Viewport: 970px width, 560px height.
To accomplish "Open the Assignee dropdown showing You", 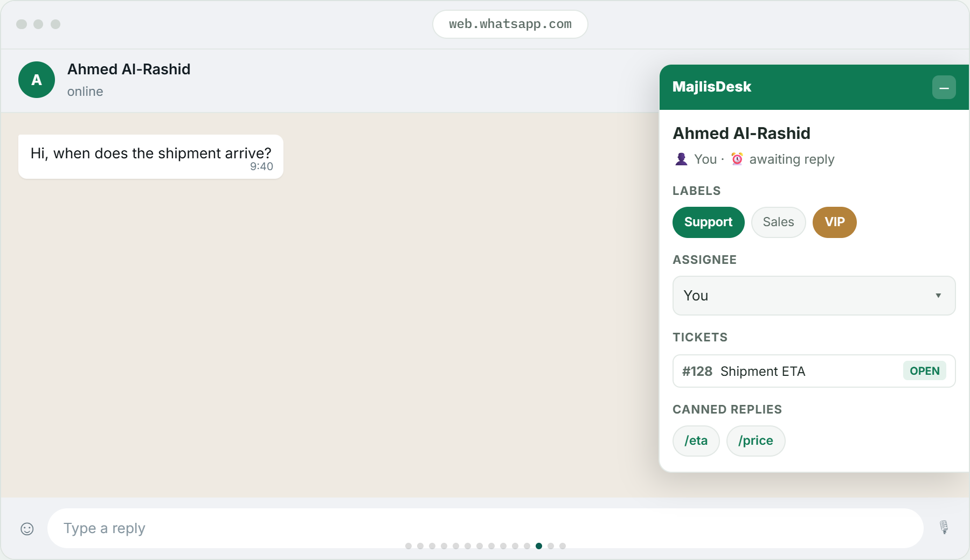I will [x=814, y=296].
